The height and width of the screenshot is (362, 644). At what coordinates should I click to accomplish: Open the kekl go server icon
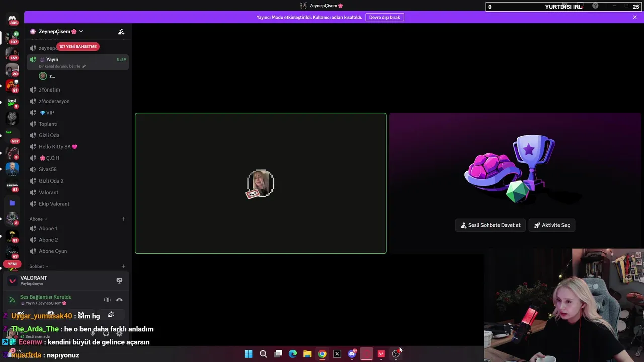point(12,102)
